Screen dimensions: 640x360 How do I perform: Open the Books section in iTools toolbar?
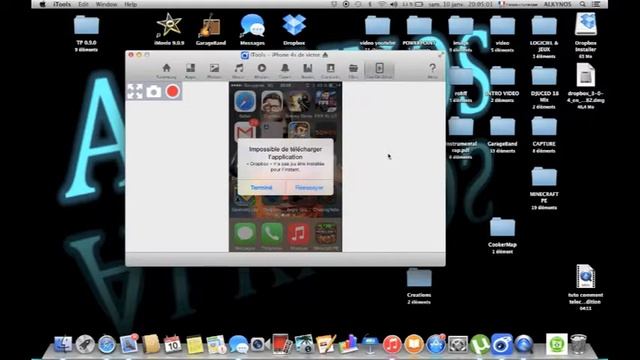[x=308, y=71]
